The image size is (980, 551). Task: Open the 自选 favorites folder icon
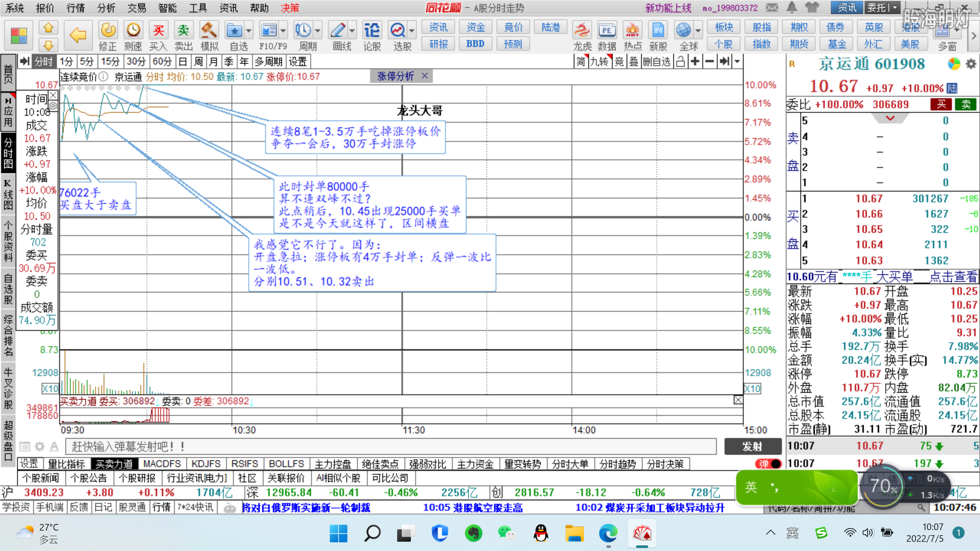234,30
